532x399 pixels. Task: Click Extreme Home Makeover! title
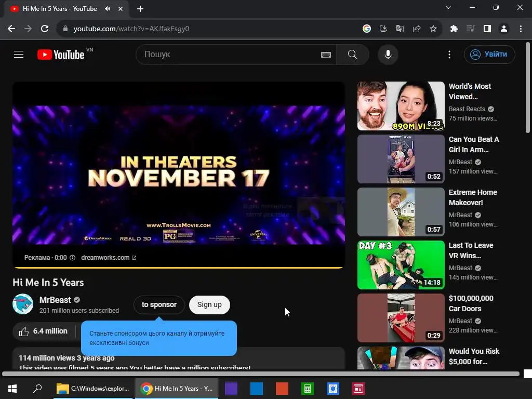tap(473, 197)
